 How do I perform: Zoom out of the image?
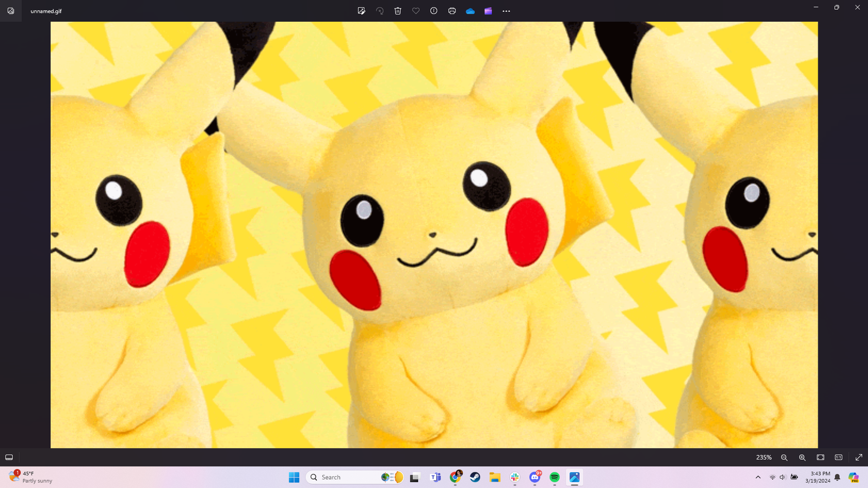click(784, 457)
